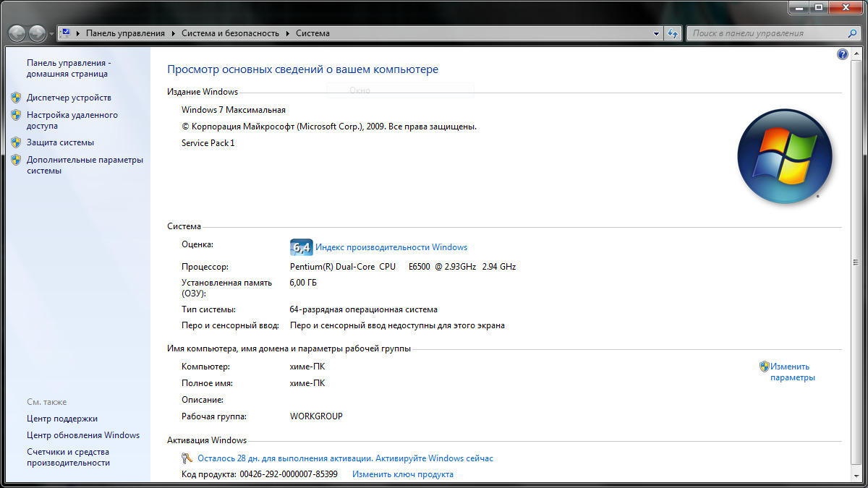Open help with the blue question mark
This screenshot has width=868, height=488.
pos(842,54)
